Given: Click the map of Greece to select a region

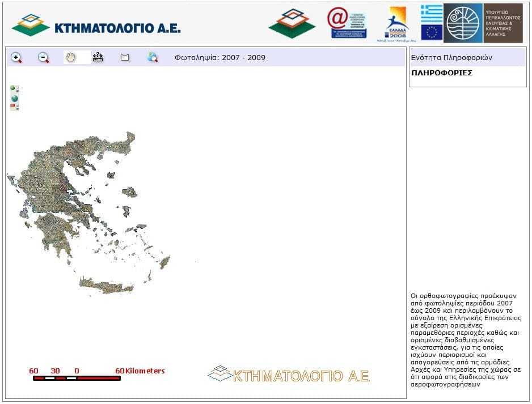Looking at the screenshot, I should (x=62, y=187).
